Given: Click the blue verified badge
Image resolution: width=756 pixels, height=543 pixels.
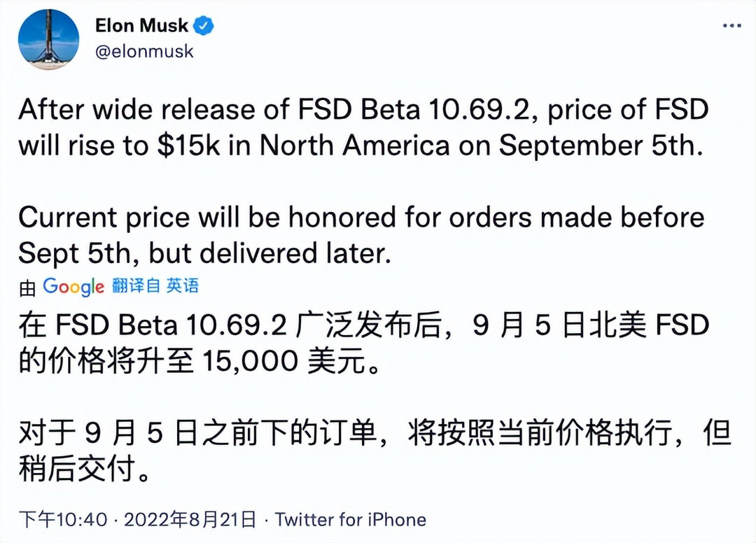Looking at the screenshot, I should (x=204, y=25).
